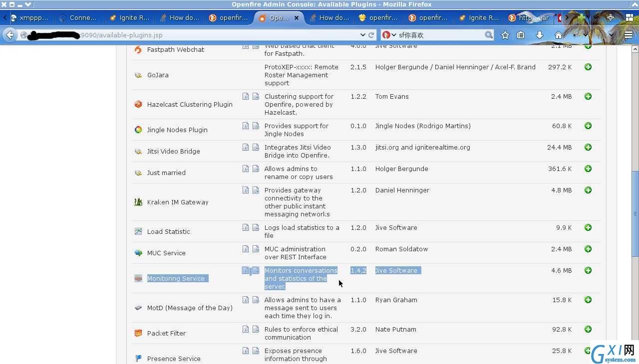
Task: Click the search magnifier in the search box
Action: point(488,35)
